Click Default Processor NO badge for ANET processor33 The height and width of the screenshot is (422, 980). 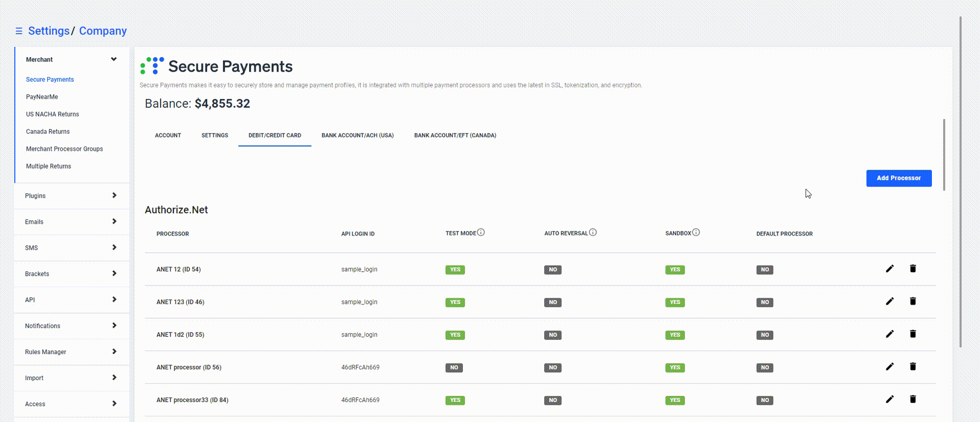click(x=765, y=401)
